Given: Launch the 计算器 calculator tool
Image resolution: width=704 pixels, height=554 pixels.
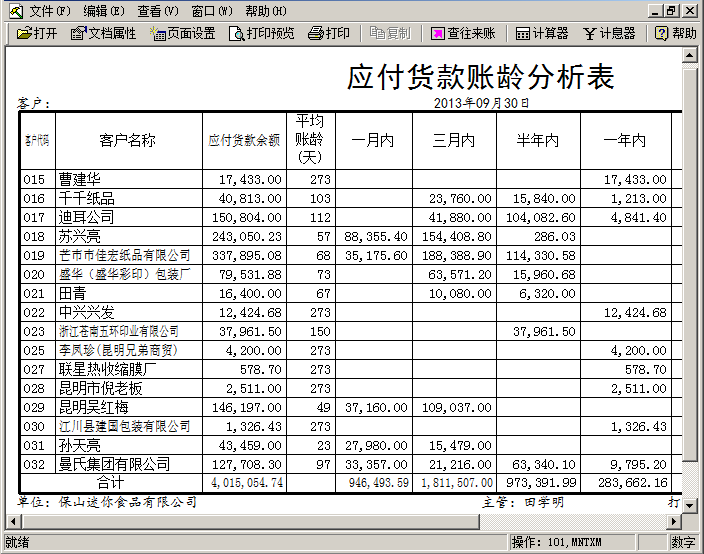Looking at the screenshot, I should click(542, 33).
